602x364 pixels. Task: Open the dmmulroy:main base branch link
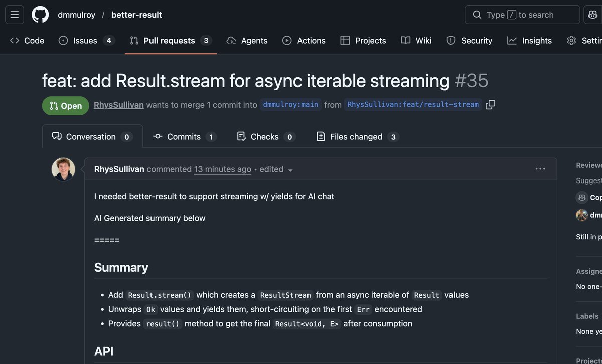(290, 105)
